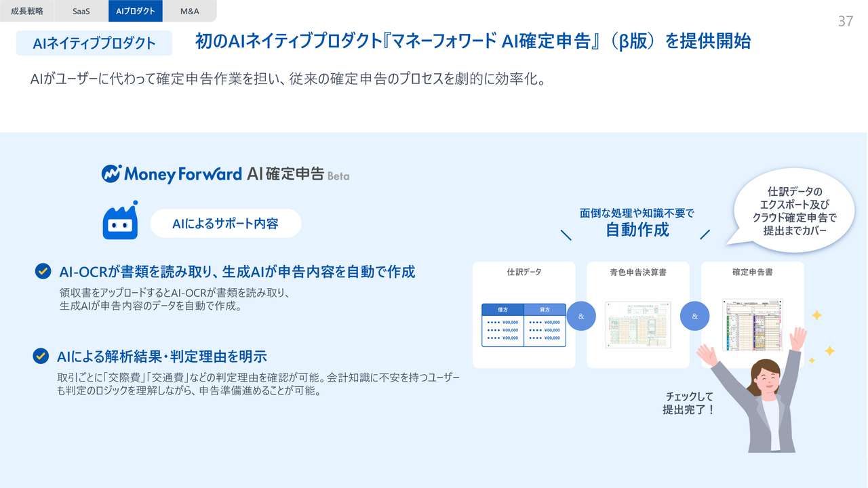The height and width of the screenshot is (488, 868).
Task: Click the AIネイティブプロダクト label
Action: (x=94, y=43)
